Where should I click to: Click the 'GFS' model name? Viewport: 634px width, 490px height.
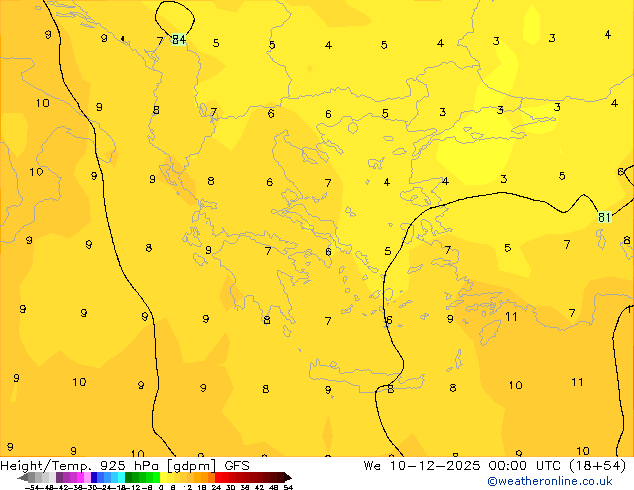pos(237,466)
